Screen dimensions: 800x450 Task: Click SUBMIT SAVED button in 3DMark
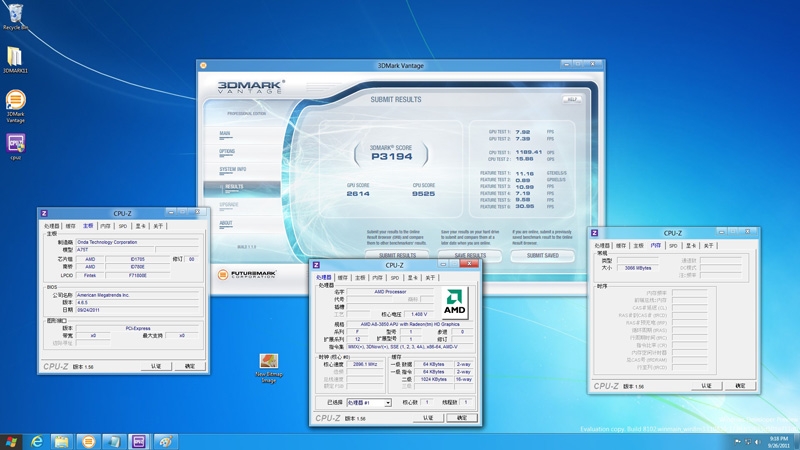click(x=541, y=256)
